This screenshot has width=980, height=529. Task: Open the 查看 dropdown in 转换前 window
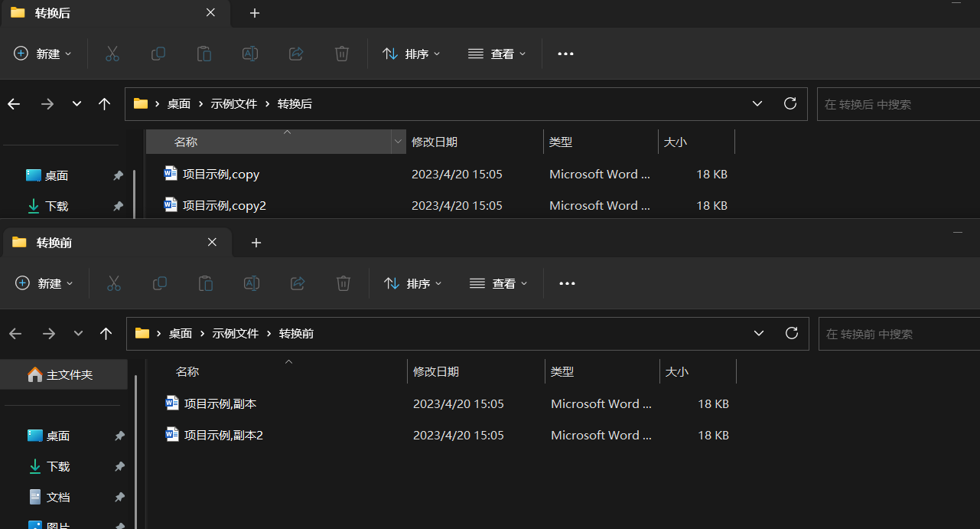[x=498, y=283]
